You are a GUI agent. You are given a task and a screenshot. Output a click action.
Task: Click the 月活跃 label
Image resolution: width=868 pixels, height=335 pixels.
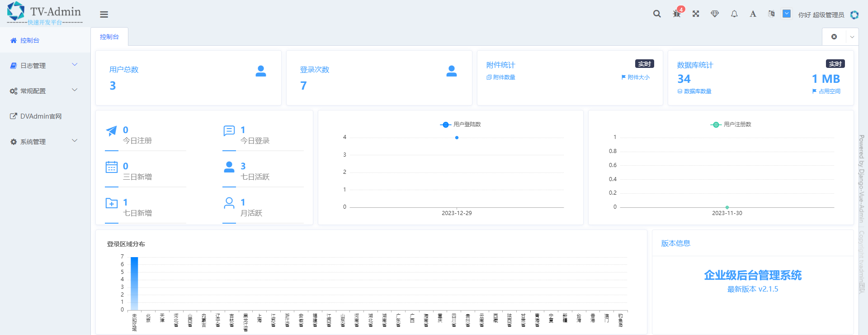click(x=251, y=213)
